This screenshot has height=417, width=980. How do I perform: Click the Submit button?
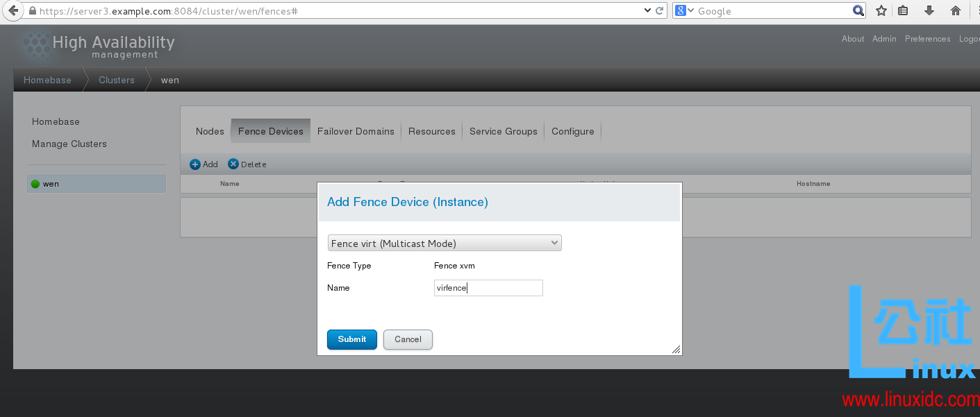351,339
